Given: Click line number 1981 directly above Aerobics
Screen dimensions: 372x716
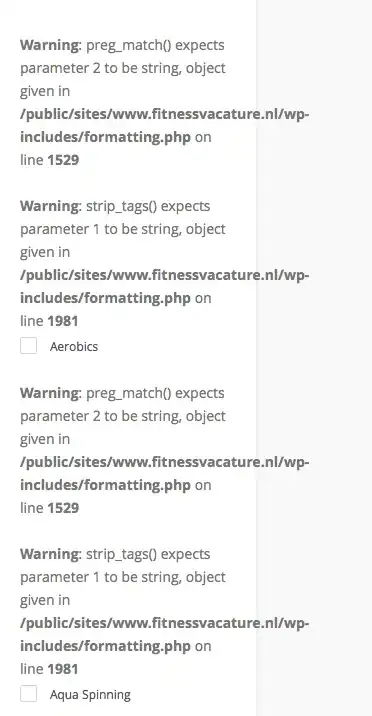Looking at the screenshot, I should [63, 321].
